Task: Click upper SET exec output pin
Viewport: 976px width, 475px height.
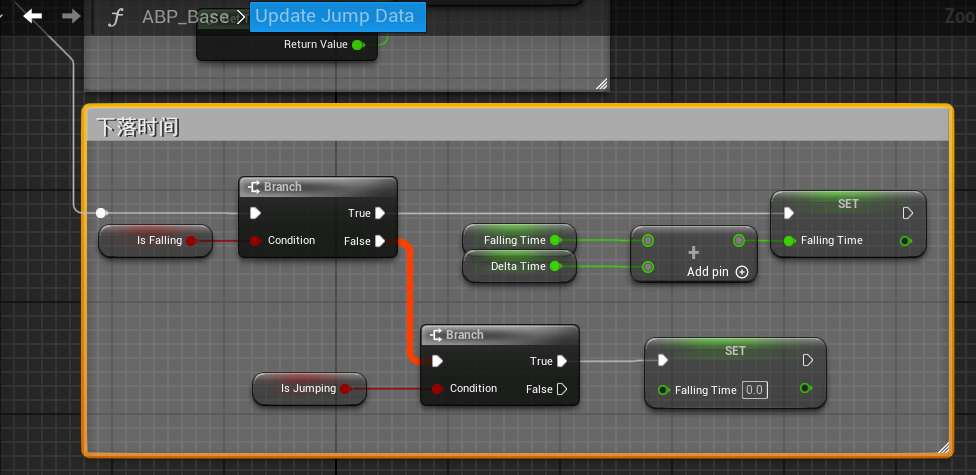Action: coord(908,214)
